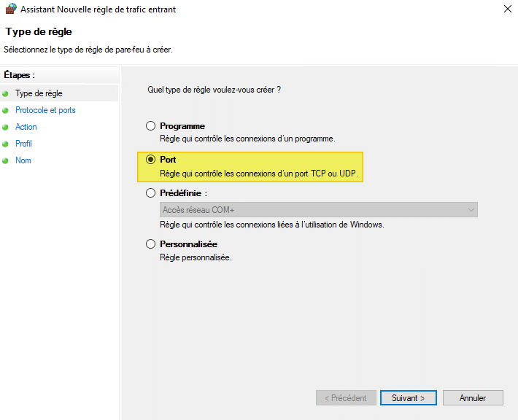
Task: Click green bullet beside Nom step
Action: pos(6,161)
